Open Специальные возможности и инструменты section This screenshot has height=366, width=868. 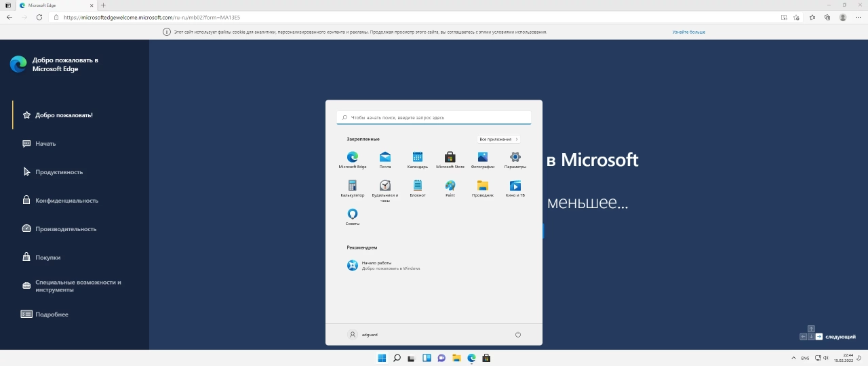[x=72, y=286]
